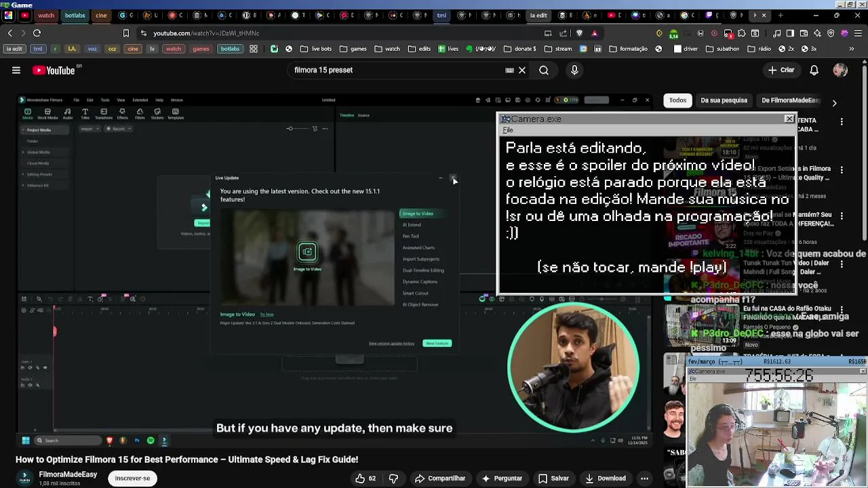
Task: Open the File menu in Camera.exe window
Action: [x=508, y=130]
